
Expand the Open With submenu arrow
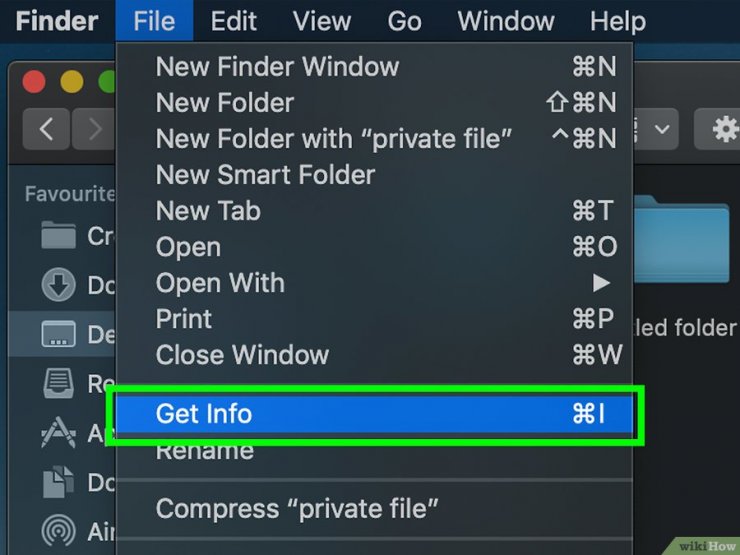coord(601,283)
